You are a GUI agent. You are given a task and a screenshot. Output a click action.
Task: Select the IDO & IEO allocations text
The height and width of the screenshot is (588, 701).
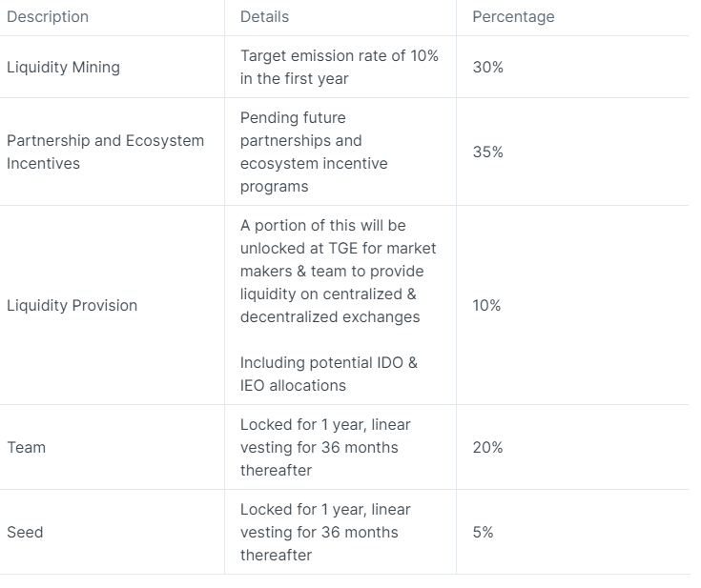click(328, 374)
